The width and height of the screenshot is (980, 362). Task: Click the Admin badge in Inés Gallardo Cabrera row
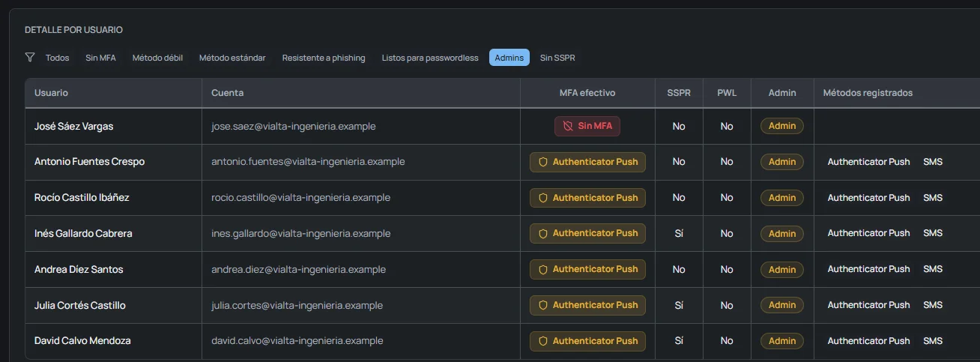[x=782, y=234]
